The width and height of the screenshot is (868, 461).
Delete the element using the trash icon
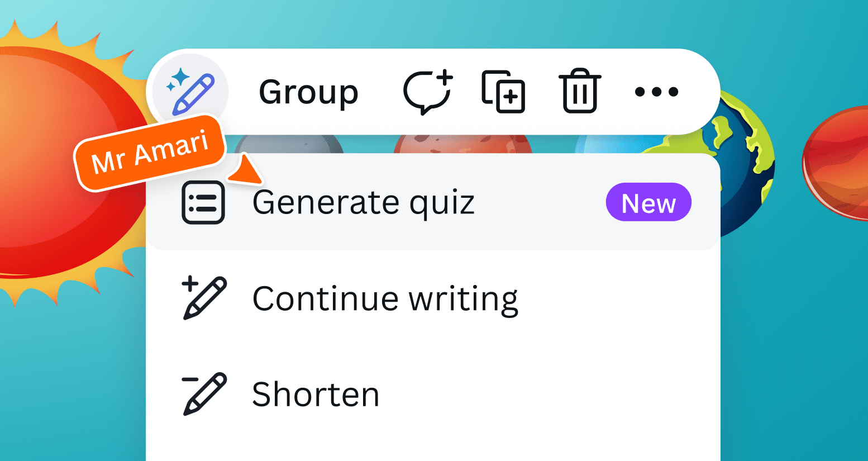point(579,92)
